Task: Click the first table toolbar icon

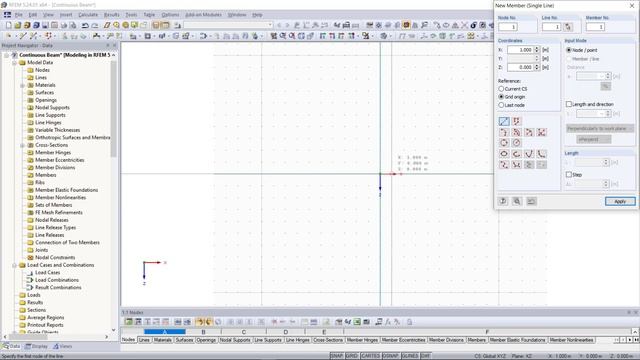Action: click(129, 322)
